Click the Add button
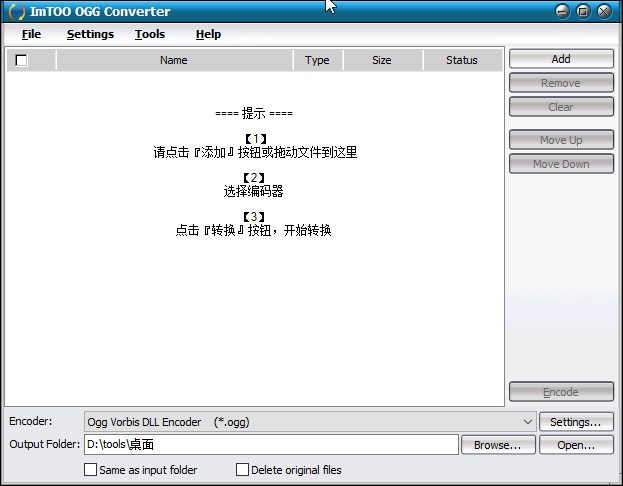The height and width of the screenshot is (486, 623). point(561,59)
